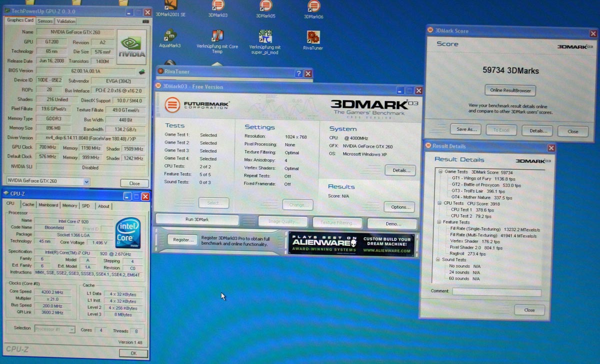Close the Result Details window via X
The image size is (600, 364).
point(551,148)
